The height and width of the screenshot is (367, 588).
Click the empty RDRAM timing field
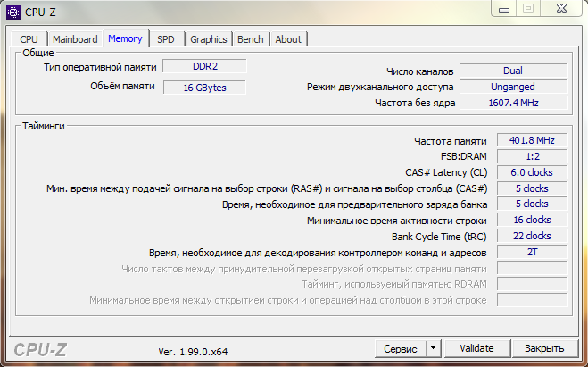click(532, 284)
